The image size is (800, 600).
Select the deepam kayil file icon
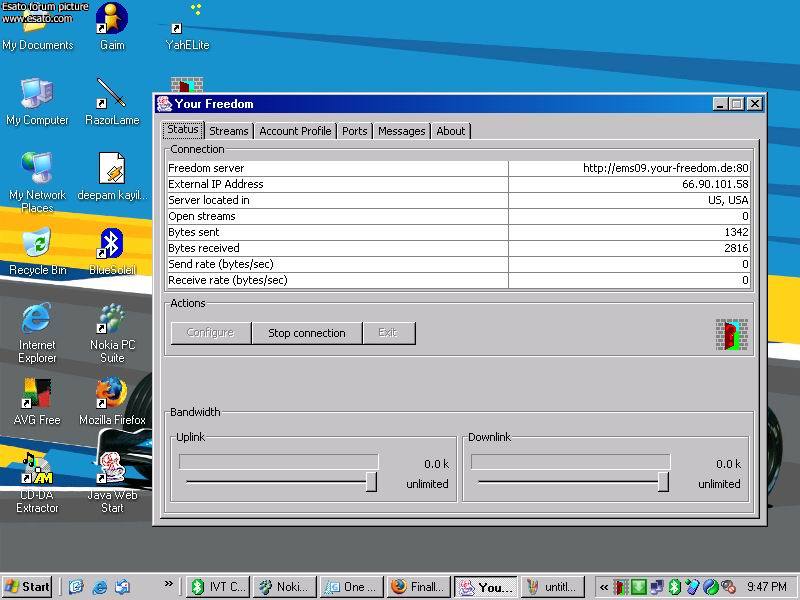pyautogui.click(x=112, y=177)
